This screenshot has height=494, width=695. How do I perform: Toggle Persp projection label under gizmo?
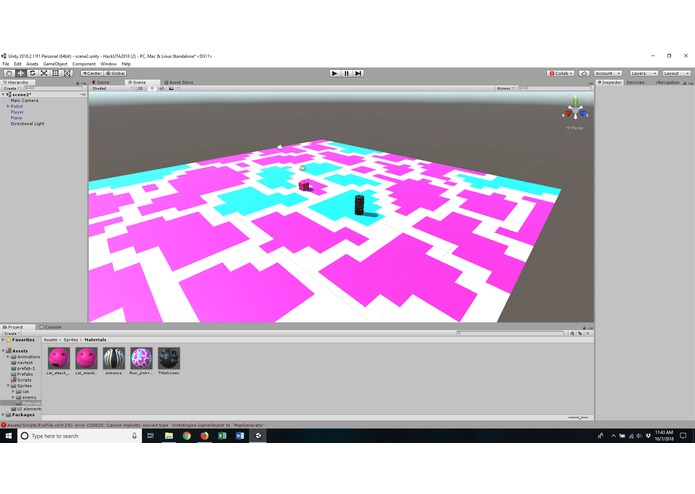pos(575,128)
